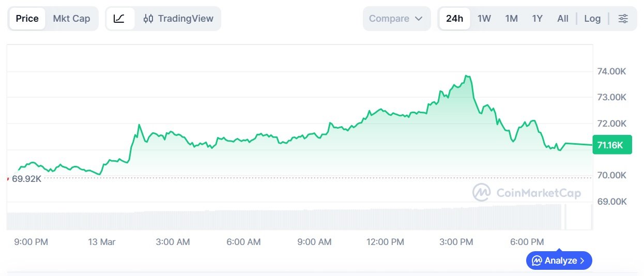Switch to Price view

coord(27,19)
